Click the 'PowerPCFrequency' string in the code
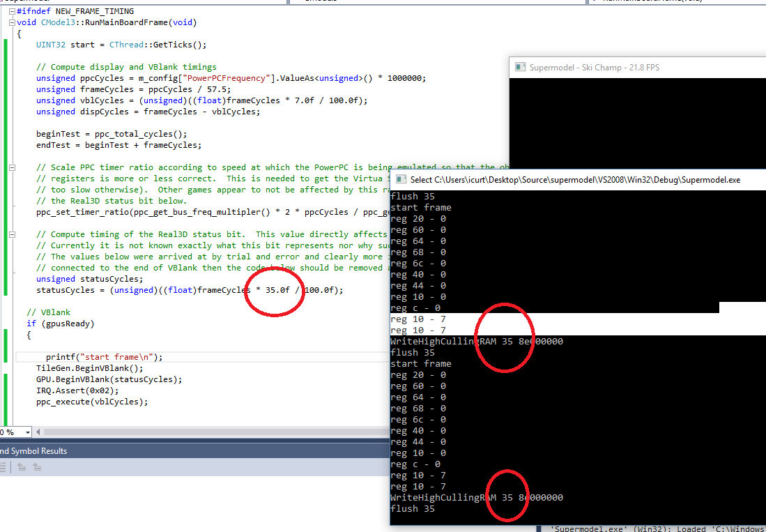 pyautogui.click(x=226, y=78)
